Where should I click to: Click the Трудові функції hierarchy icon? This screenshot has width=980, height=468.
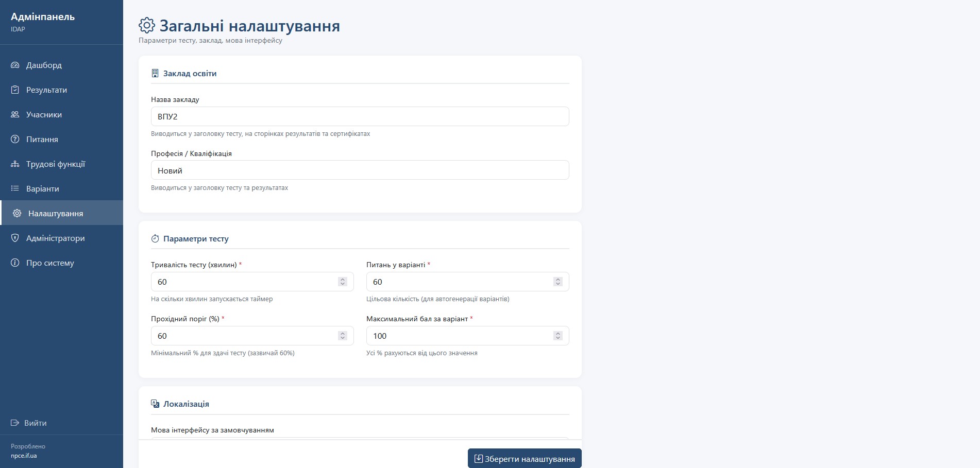click(x=15, y=164)
